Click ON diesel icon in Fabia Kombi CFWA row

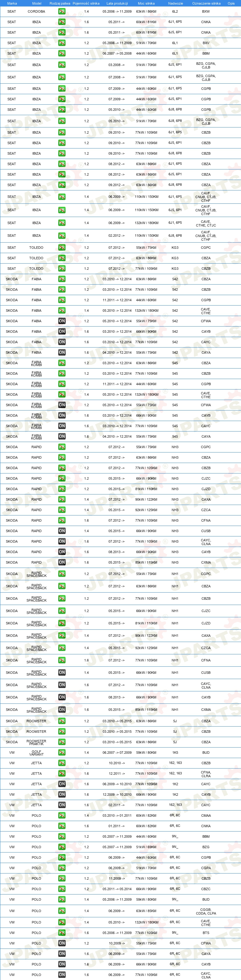click(x=62, y=405)
